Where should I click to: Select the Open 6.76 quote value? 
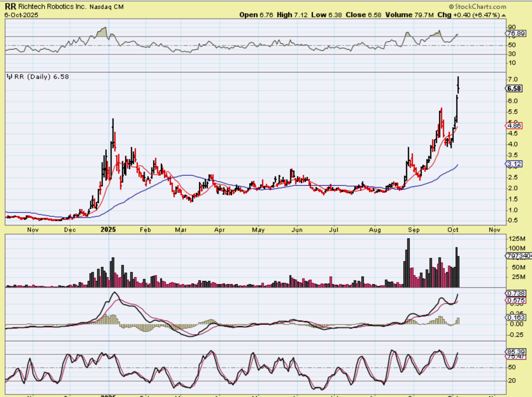(x=256, y=15)
